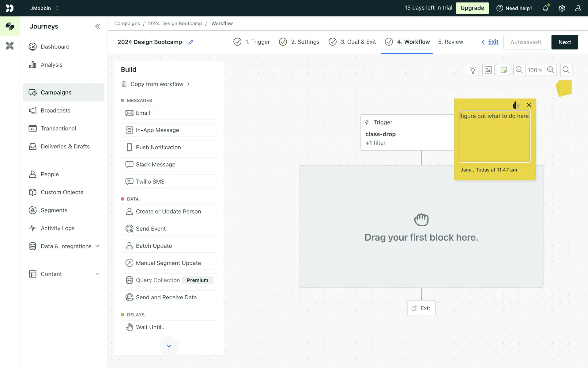Click the image export icon on canvas toolbar
This screenshot has height=368, width=588.
tap(488, 70)
